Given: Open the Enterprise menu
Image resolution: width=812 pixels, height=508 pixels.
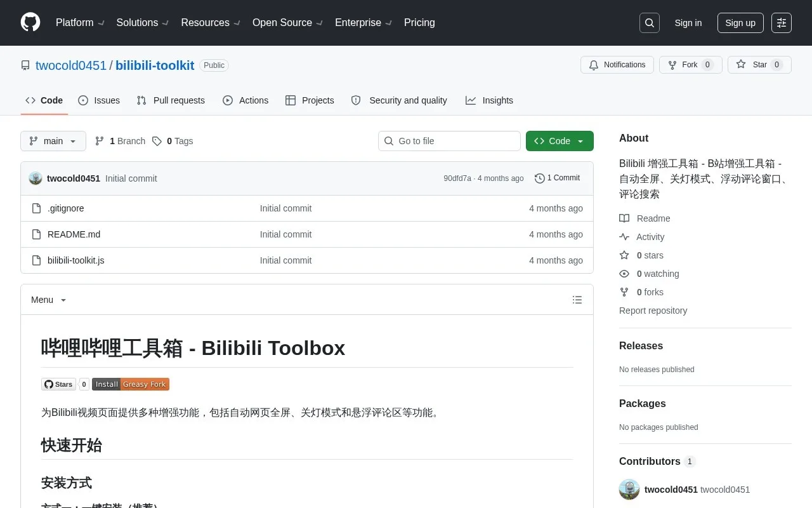Looking at the screenshot, I should click(x=363, y=23).
